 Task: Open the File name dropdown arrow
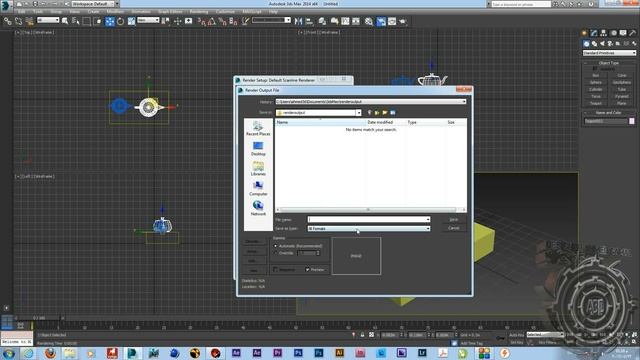pos(428,220)
